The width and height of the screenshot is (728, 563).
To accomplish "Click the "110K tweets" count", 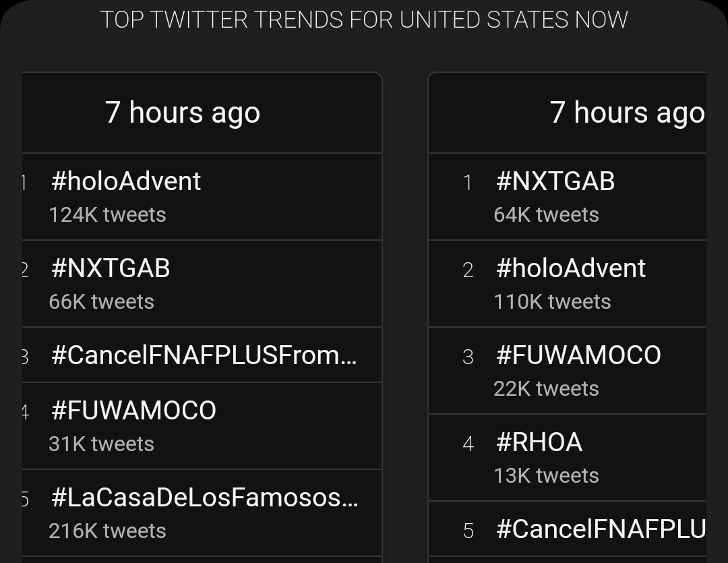I will click(552, 302).
